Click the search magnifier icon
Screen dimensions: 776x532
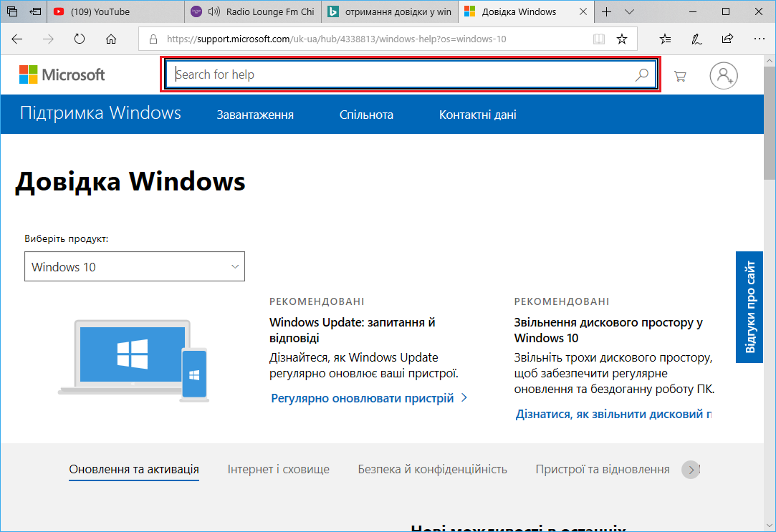pyautogui.click(x=642, y=74)
